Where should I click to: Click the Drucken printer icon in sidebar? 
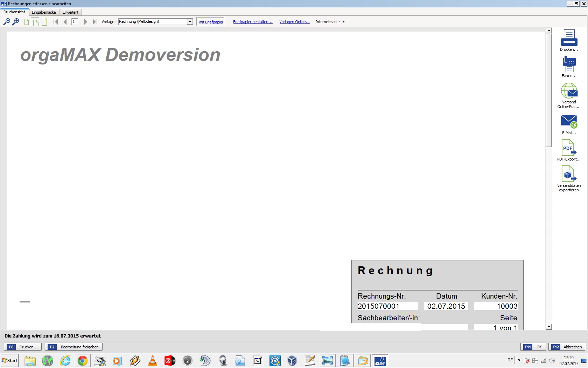click(x=569, y=38)
